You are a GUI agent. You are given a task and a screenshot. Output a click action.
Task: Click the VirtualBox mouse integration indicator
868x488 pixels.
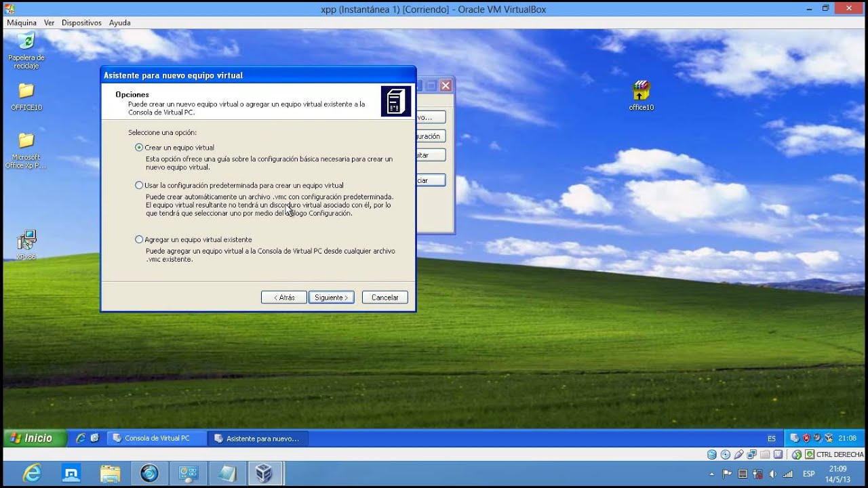coord(797,455)
